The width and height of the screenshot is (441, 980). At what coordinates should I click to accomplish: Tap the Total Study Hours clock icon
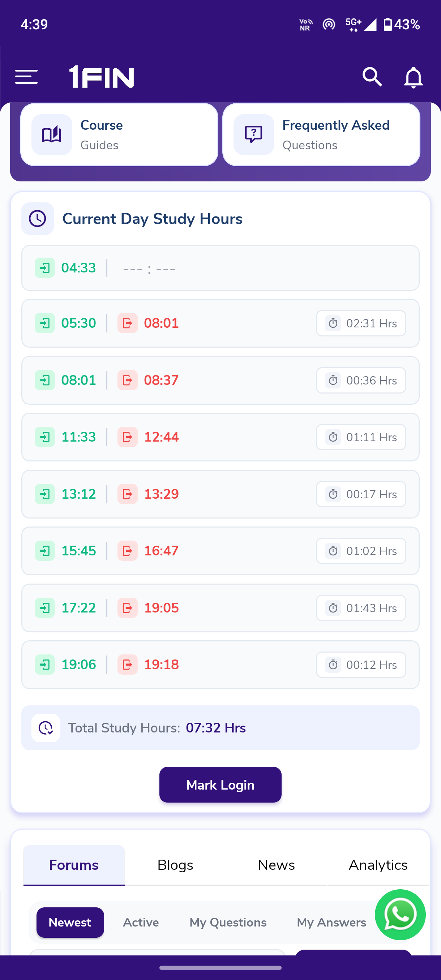(x=46, y=728)
